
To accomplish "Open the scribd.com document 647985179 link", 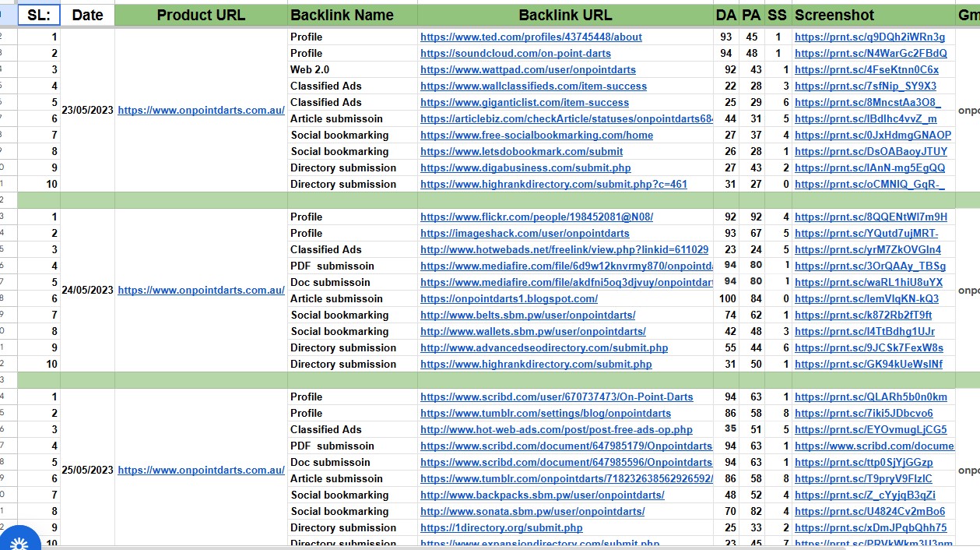I will click(x=567, y=446).
